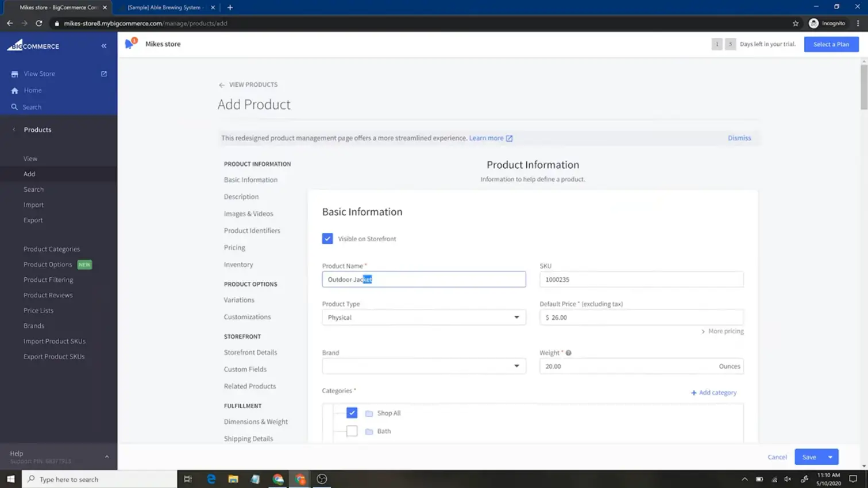Click the Add category link
Viewport: 868px width, 488px height.
tap(713, 393)
